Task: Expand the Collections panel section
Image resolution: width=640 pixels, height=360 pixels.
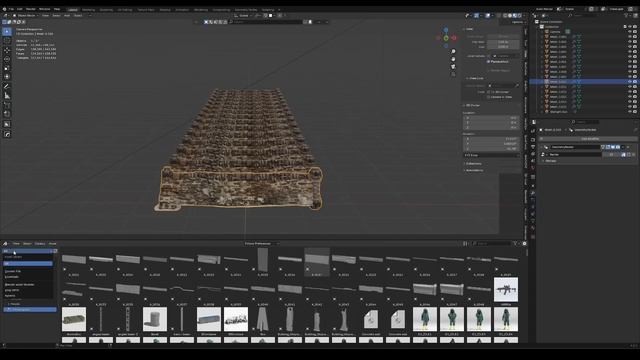Action: tap(473, 164)
